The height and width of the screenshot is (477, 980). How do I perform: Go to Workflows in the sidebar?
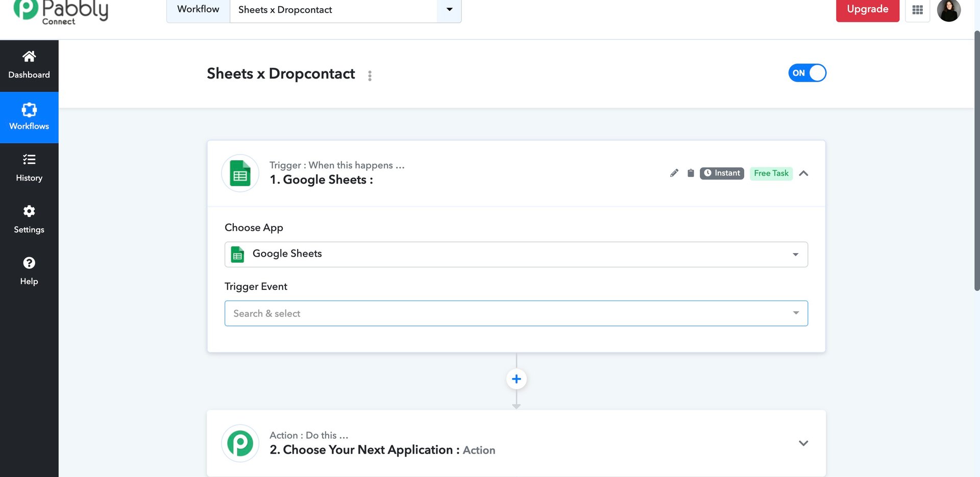coord(29,117)
